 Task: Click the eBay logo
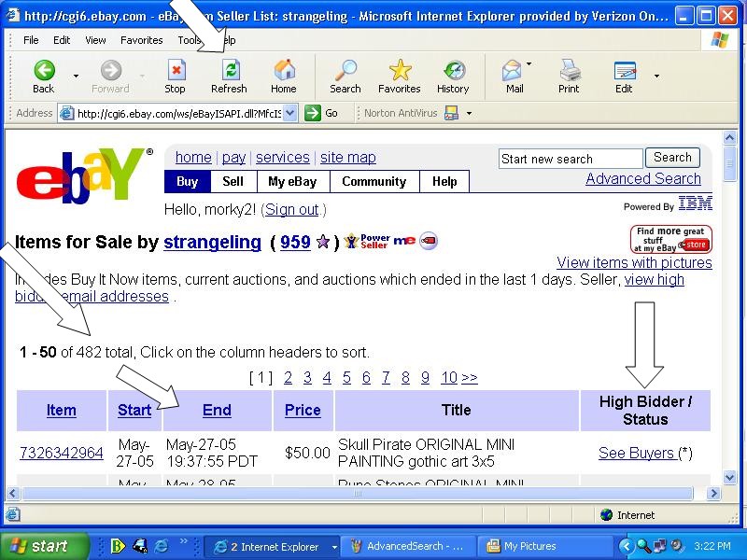[84, 175]
